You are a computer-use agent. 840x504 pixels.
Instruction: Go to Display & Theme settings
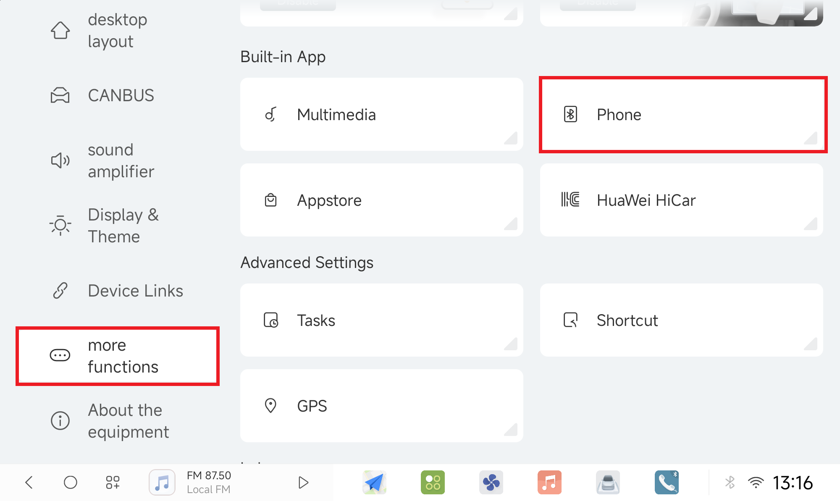(123, 226)
